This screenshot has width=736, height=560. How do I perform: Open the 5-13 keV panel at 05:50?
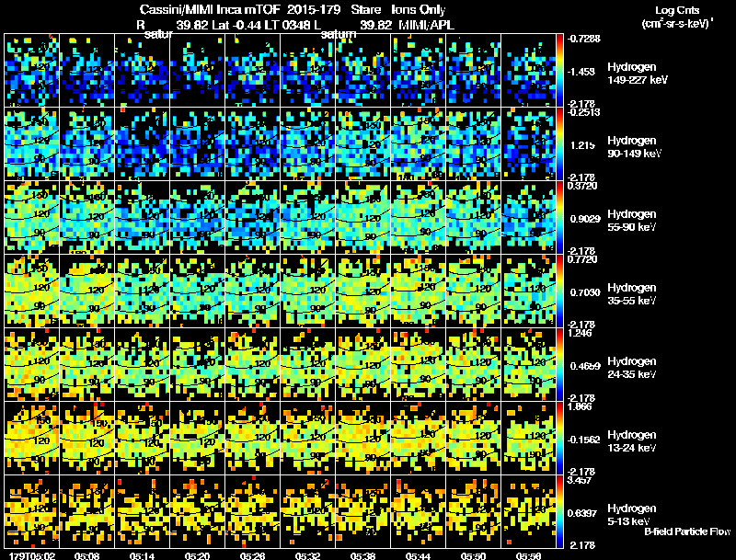click(473, 511)
